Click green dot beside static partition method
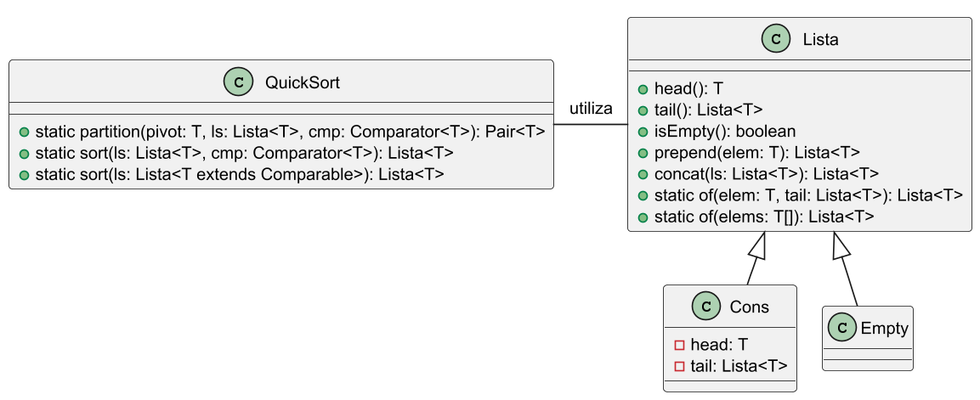Screen dimensions: 980x400 point(24,132)
